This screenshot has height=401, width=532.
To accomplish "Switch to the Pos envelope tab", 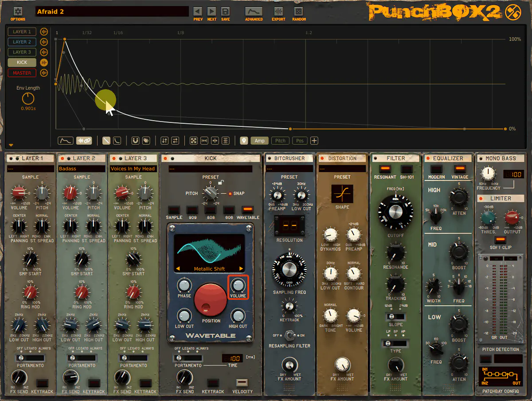I will (x=300, y=141).
